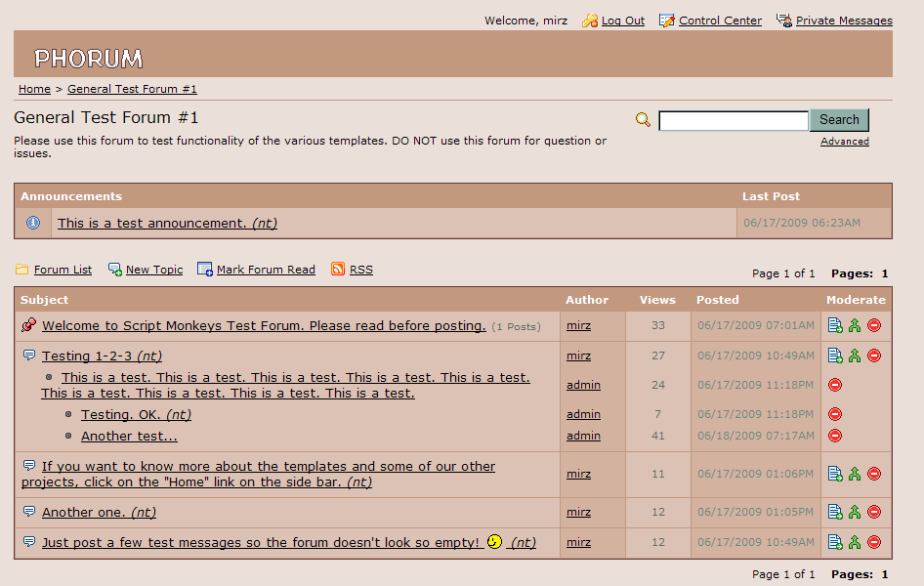
Task: Open the 'Testing. OK.' reply
Action: (136, 415)
